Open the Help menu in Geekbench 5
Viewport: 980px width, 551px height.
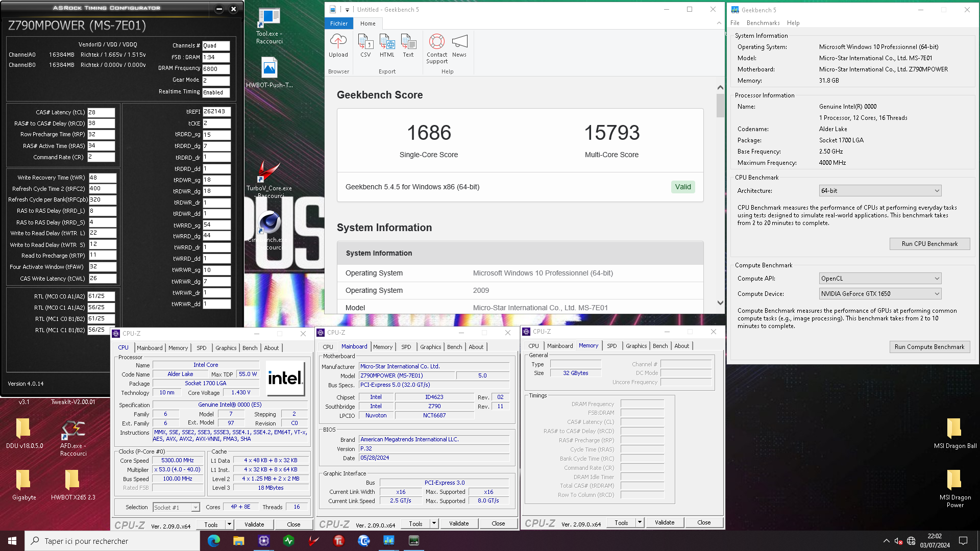tap(793, 23)
